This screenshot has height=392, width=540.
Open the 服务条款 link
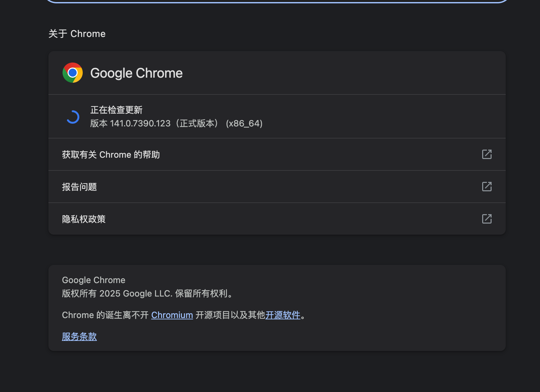79,337
